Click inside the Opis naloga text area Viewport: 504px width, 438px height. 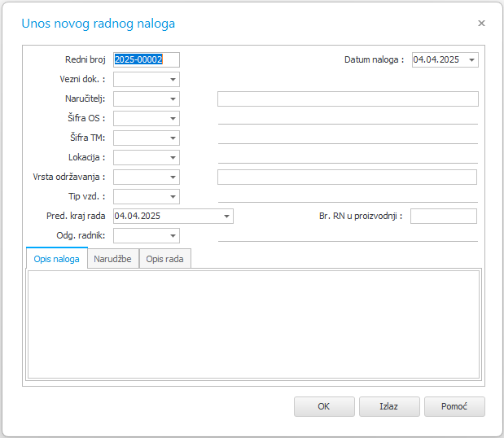coord(253,325)
